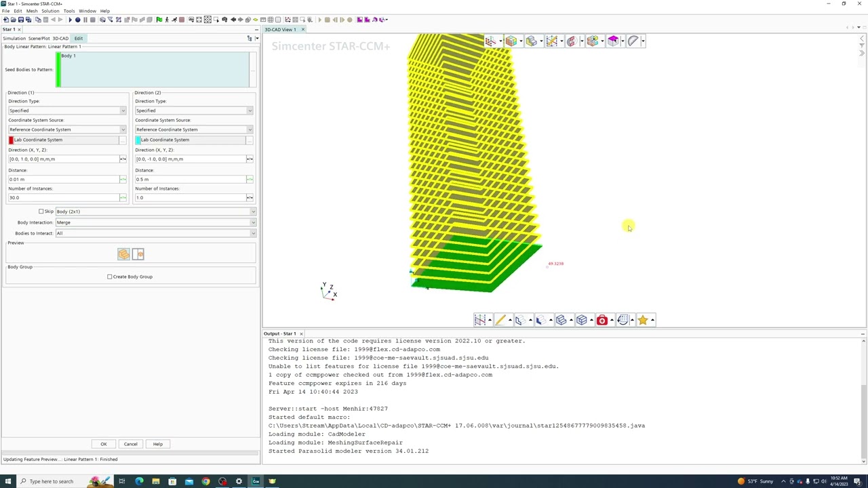The image size is (868, 488).
Task: Toggle the Skip checkbox
Action: [41, 211]
